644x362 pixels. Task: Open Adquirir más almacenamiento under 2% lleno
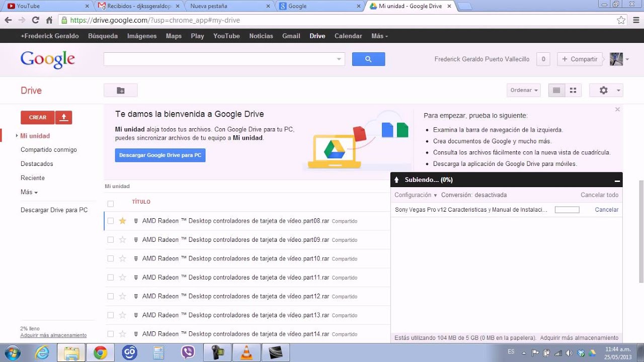(x=53, y=335)
